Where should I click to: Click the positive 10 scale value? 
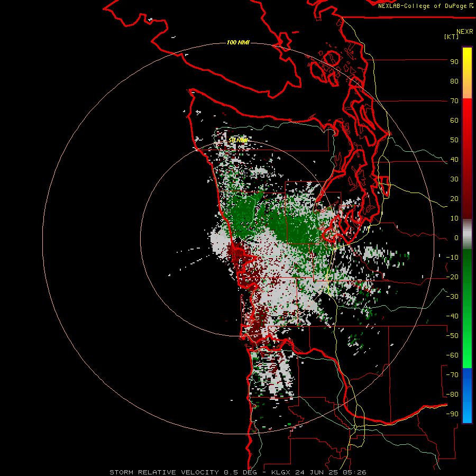[x=454, y=218]
